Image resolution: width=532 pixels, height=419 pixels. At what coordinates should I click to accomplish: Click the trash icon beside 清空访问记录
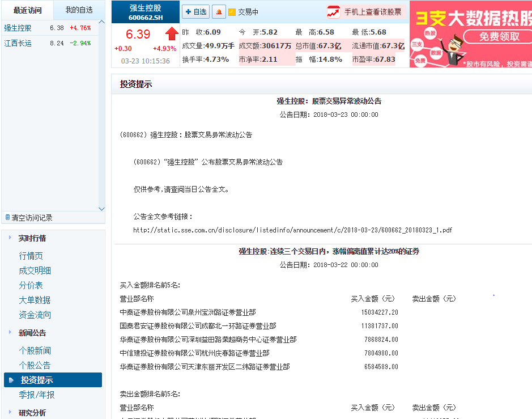(x=7, y=217)
